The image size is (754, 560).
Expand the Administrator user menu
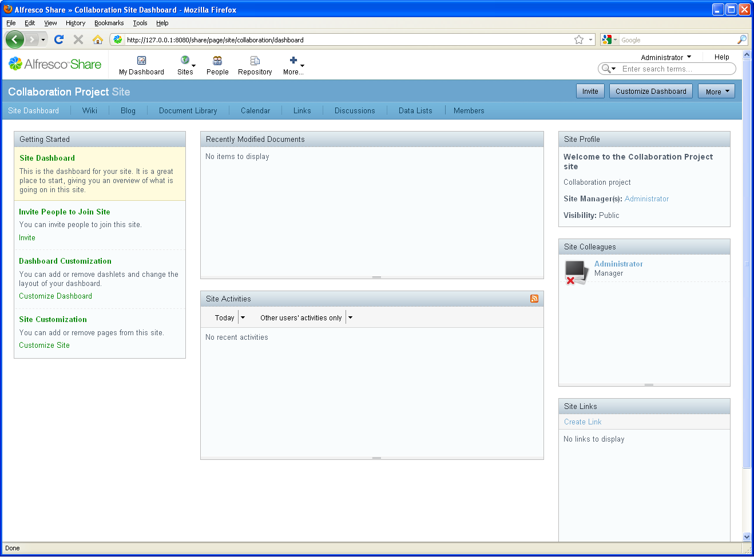(666, 57)
